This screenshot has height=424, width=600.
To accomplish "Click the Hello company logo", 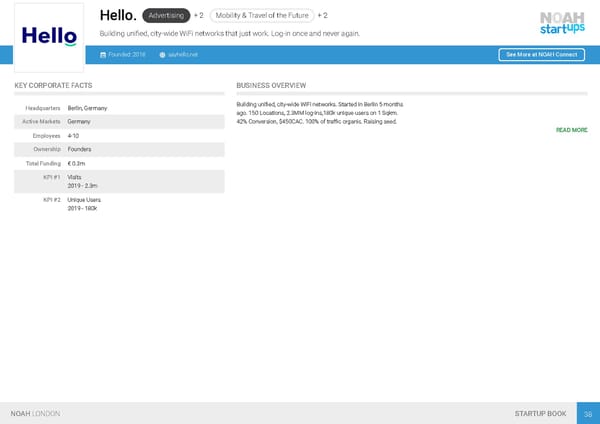I will 49,36.
